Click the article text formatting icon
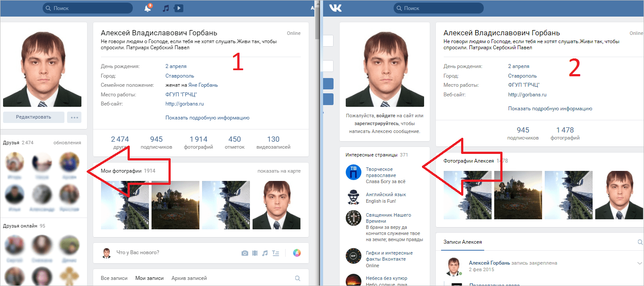 point(275,253)
